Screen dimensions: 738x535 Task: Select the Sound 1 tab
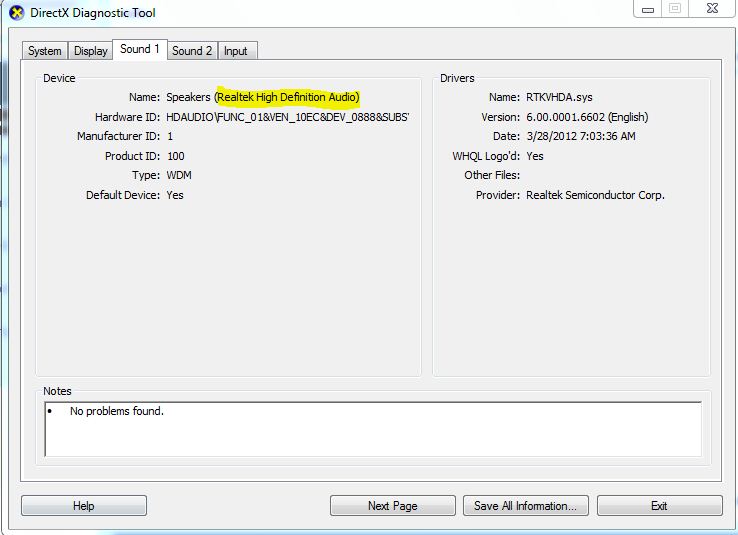point(139,49)
